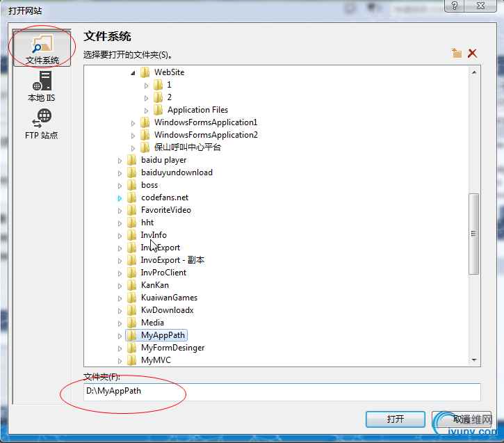Create a new folder with toolbar icon

457,53
